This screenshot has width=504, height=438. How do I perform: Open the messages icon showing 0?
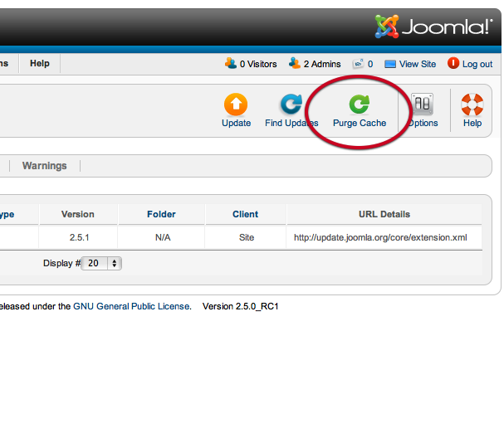(x=358, y=64)
